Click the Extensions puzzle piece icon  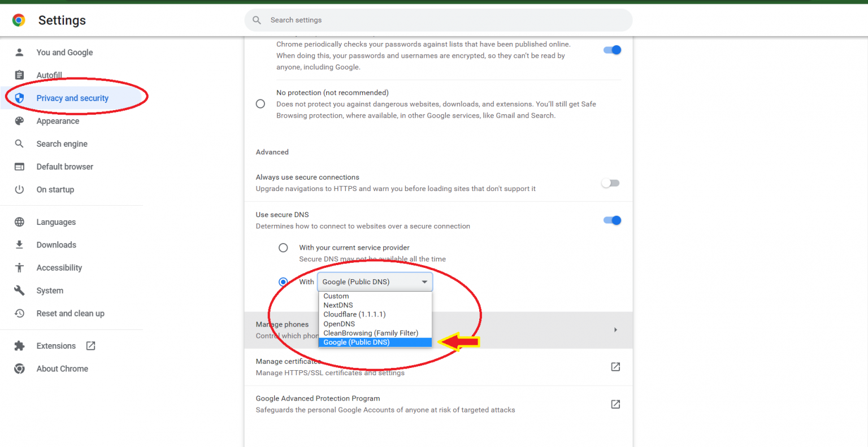(19, 346)
